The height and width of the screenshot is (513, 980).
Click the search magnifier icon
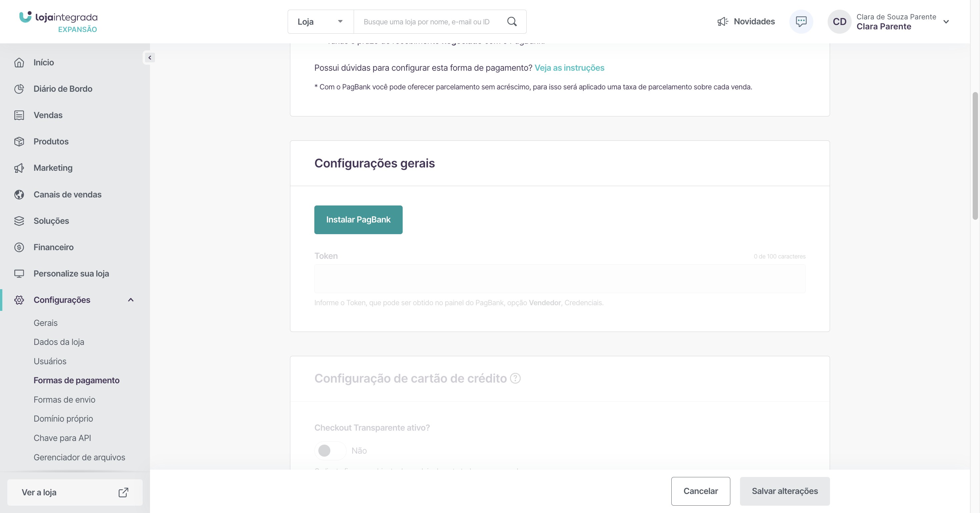pos(512,22)
